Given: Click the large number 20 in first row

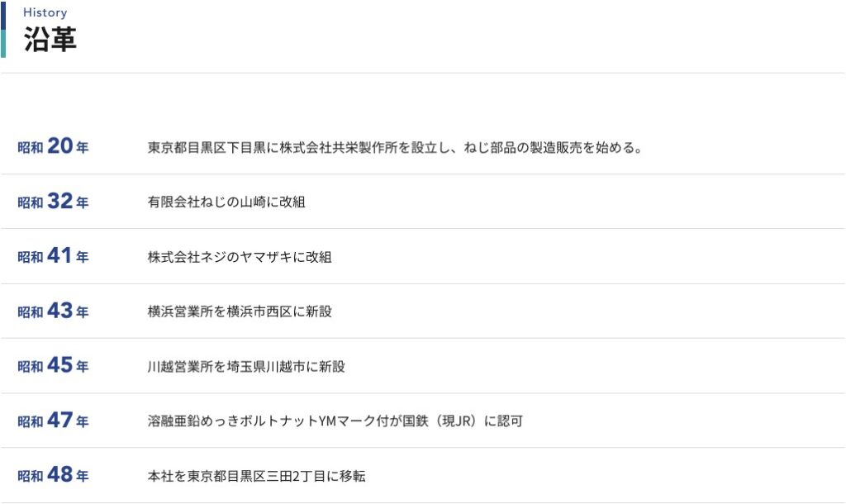Looking at the screenshot, I should [60, 146].
